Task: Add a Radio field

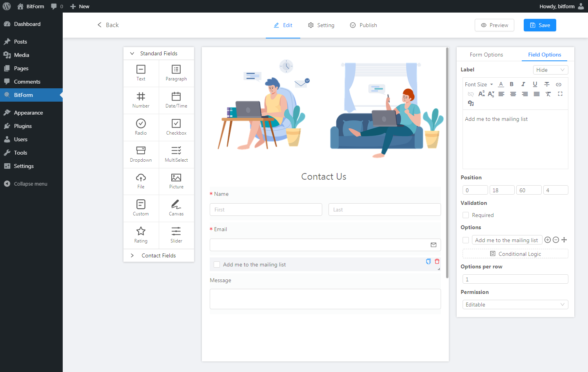Action: (141, 128)
